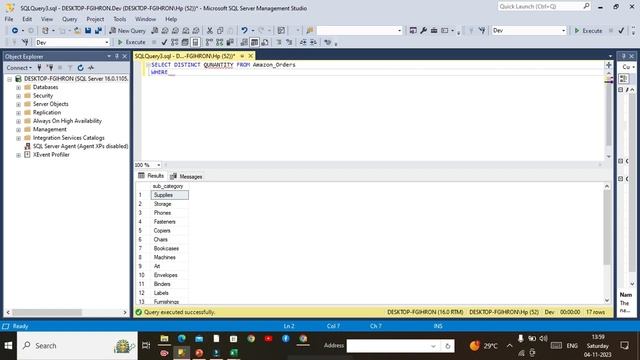Open the File menu
Viewport: 640px width, 360px height.
tap(9, 19)
